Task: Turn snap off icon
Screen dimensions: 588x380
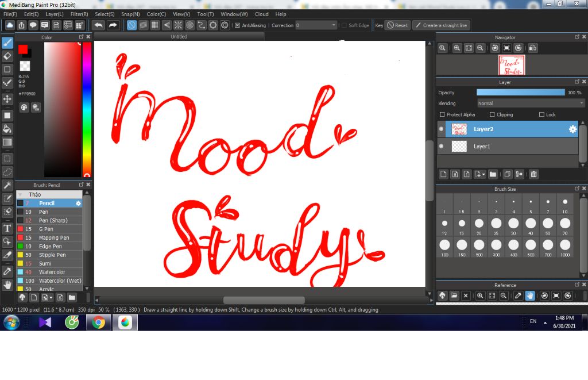Action: [131, 25]
